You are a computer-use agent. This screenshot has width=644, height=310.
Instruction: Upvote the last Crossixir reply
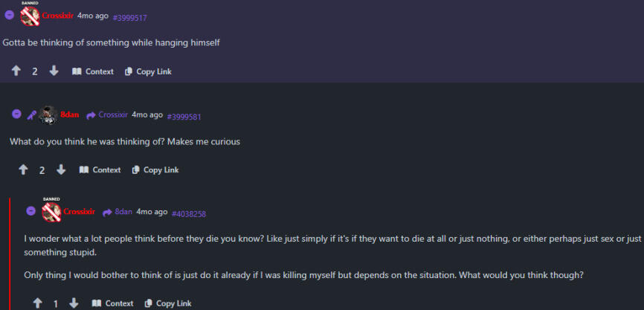click(37, 303)
